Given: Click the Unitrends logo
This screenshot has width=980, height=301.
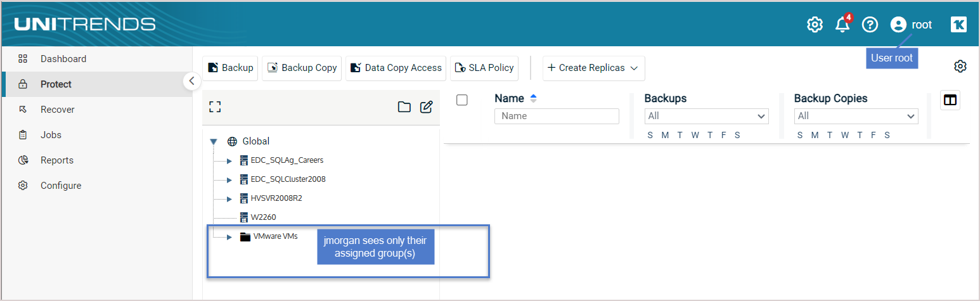Looking at the screenshot, I should [x=84, y=25].
